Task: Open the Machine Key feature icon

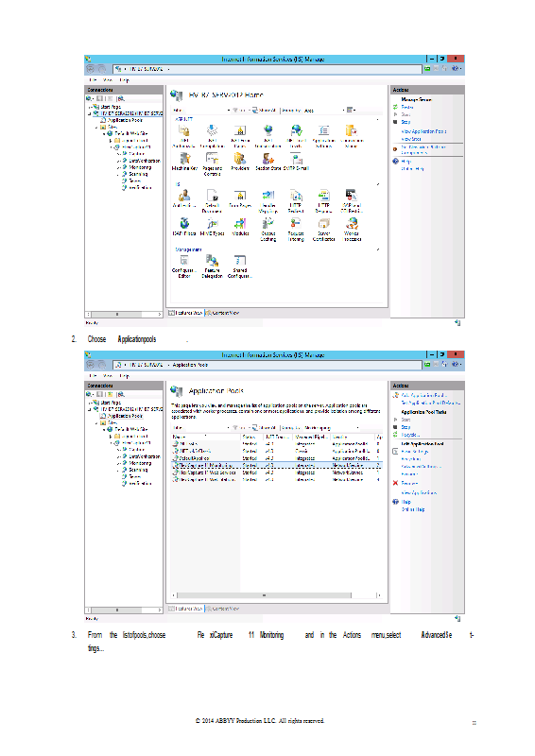Action: [184, 162]
